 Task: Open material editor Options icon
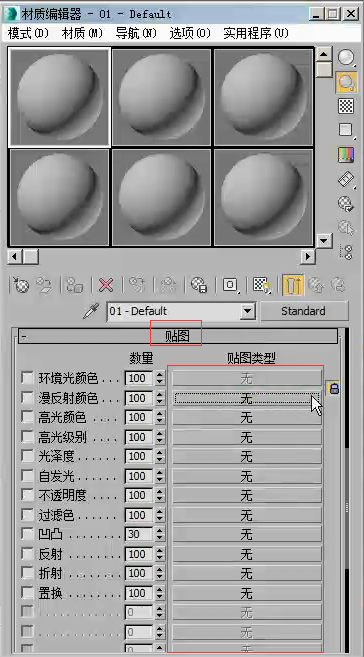click(x=346, y=204)
